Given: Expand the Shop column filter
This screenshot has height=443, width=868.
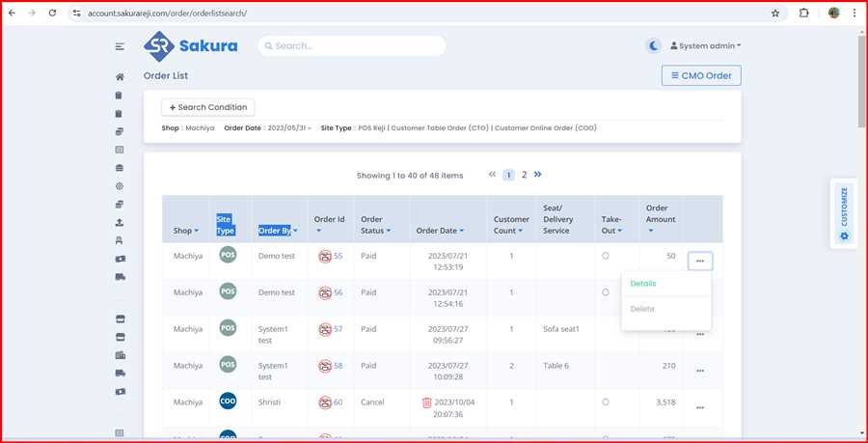Looking at the screenshot, I should click(x=186, y=231).
